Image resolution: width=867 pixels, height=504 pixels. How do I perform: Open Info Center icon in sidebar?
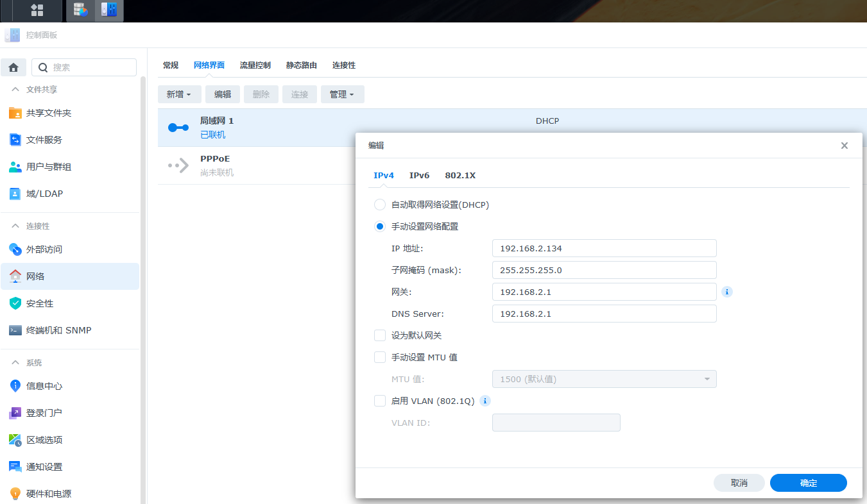pyautogui.click(x=15, y=386)
